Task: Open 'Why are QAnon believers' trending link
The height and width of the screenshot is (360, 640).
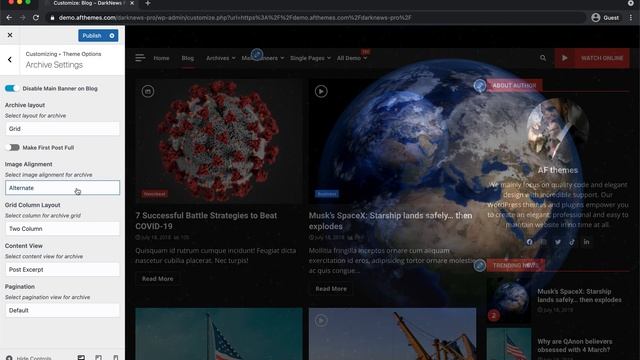Action: click(575, 345)
